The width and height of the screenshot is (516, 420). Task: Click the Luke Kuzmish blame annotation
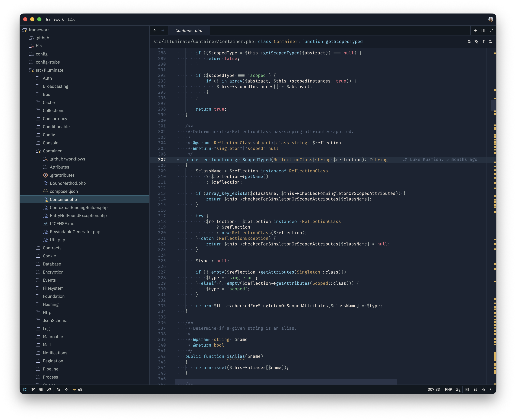[x=440, y=160]
